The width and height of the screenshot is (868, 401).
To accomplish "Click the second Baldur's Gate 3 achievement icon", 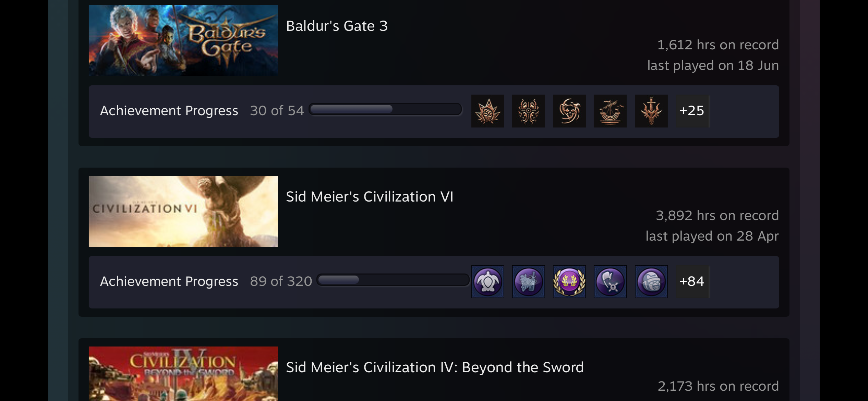I will 528,111.
